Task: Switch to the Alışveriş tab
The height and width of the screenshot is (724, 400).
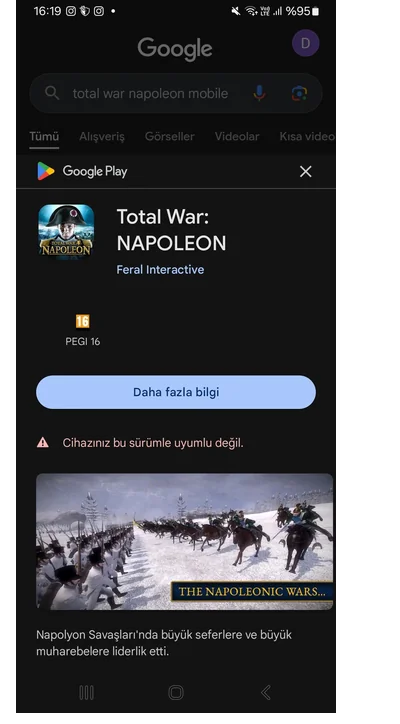Action: tap(102, 137)
